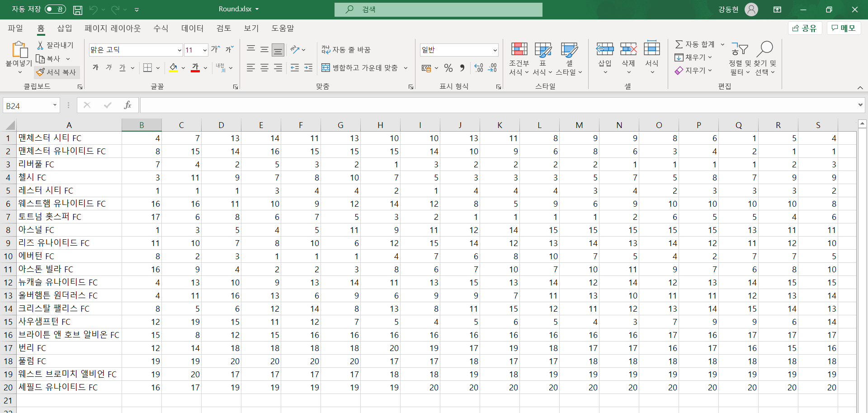868x413 pixels.
Task: Click Sort & Filter (정렬 및 필터) icon
Action: [x=740, y=49]
